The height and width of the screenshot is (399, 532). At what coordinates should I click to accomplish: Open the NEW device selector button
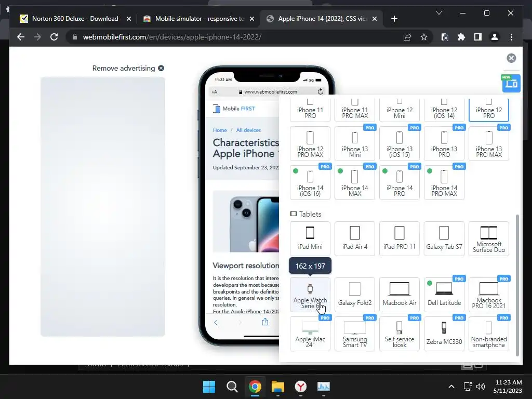511,83
